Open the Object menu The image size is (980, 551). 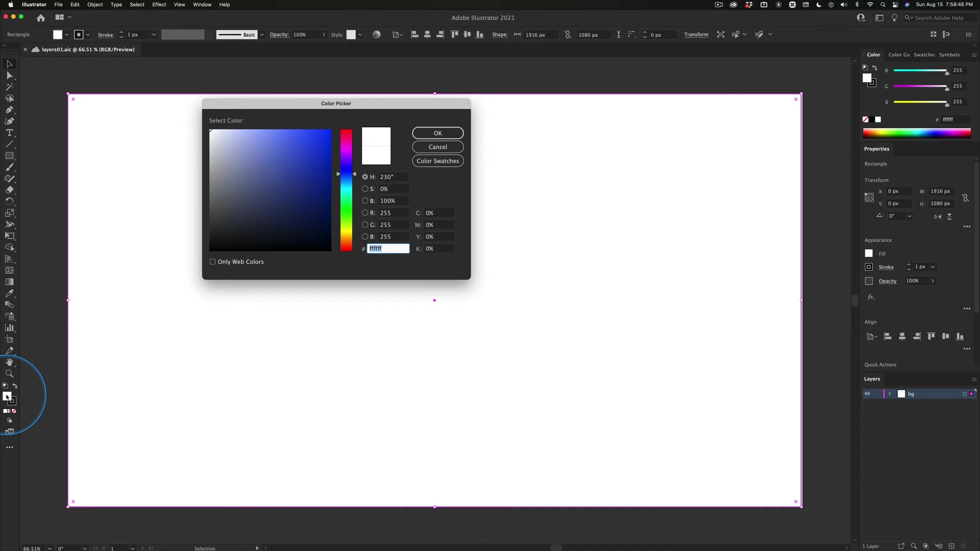pyautogui.click(x=95, y=5)
